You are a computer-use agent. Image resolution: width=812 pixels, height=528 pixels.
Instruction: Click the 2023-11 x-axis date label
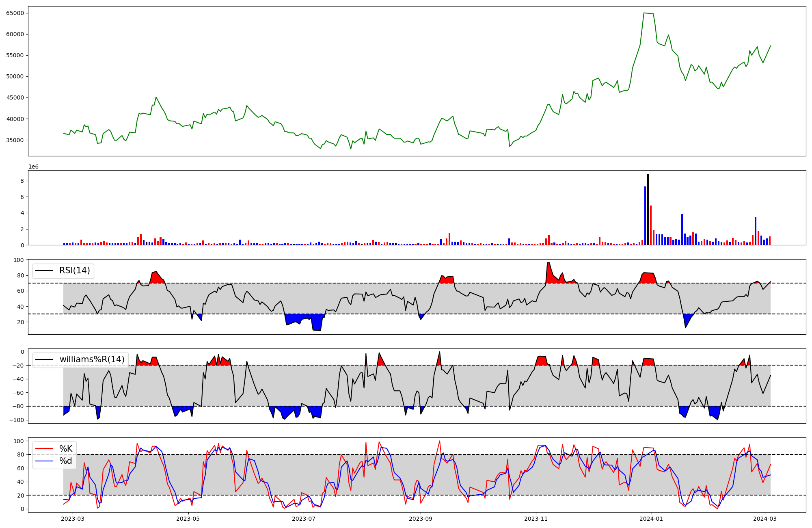click(x=536, y=519)
